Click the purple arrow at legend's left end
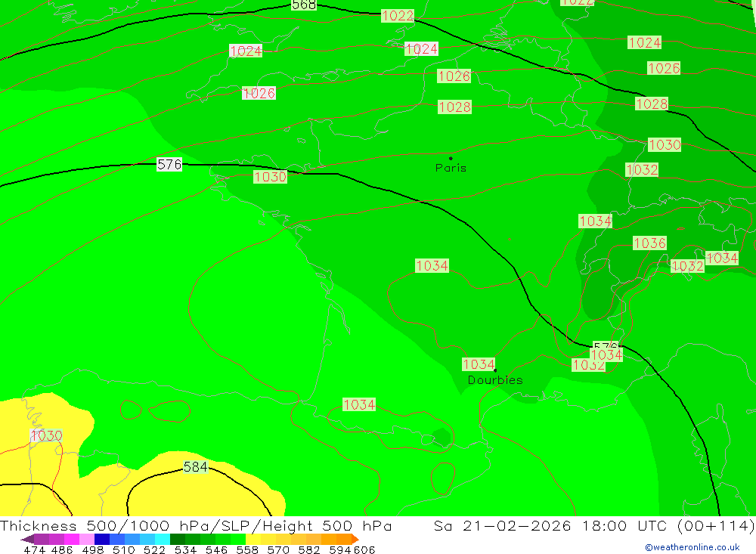 (27, 539)
